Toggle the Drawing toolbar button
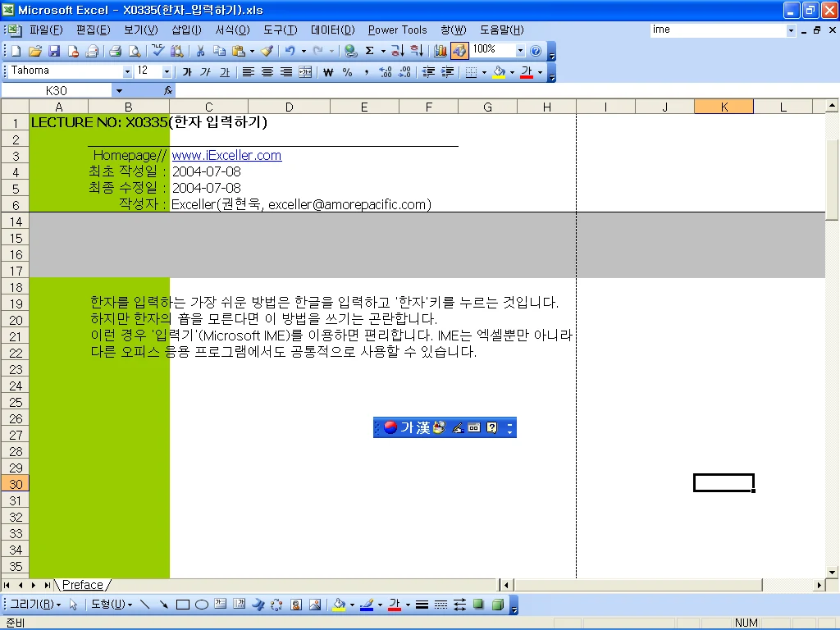Image resolution: width=840 pixels, height=630 pixels. 459,51
